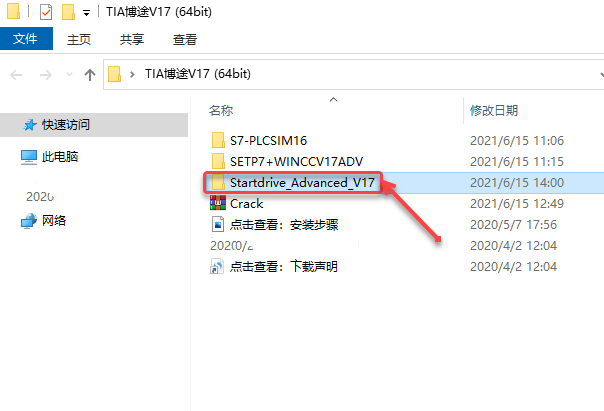Go up one folder level
604x411 pixels.
click(x=90, y=75)
